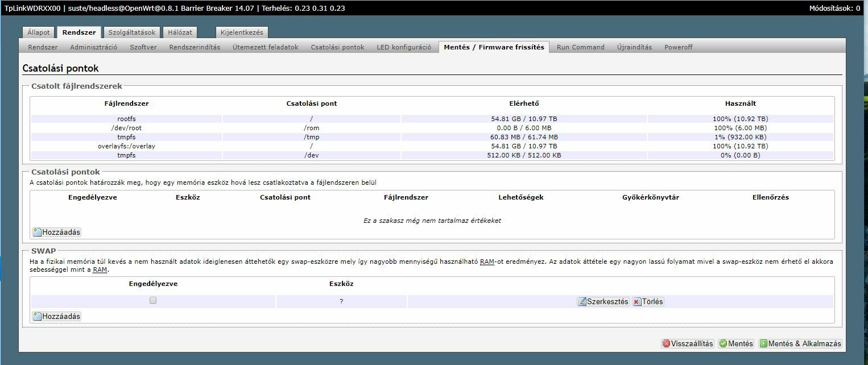
Task: Delete the swap entry with Törlés
Action: point(648,302)
